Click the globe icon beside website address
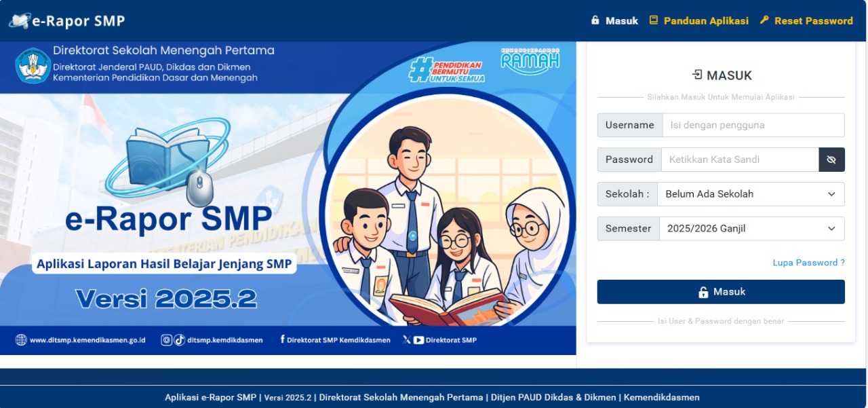This screenshot has width=868, height=408. [x=21, y=340]
